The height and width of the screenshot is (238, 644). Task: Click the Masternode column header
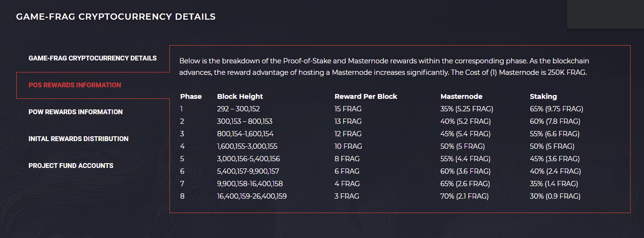point(461,96)
